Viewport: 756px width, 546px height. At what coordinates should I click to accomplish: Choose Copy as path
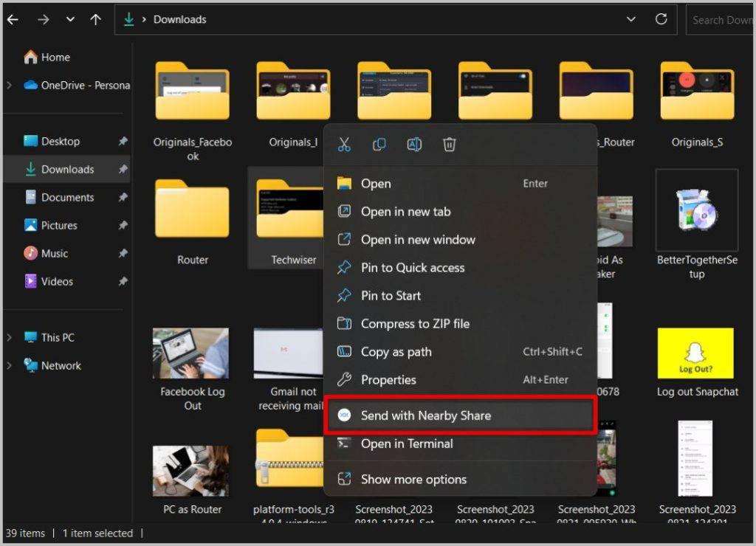click(461, 352)
